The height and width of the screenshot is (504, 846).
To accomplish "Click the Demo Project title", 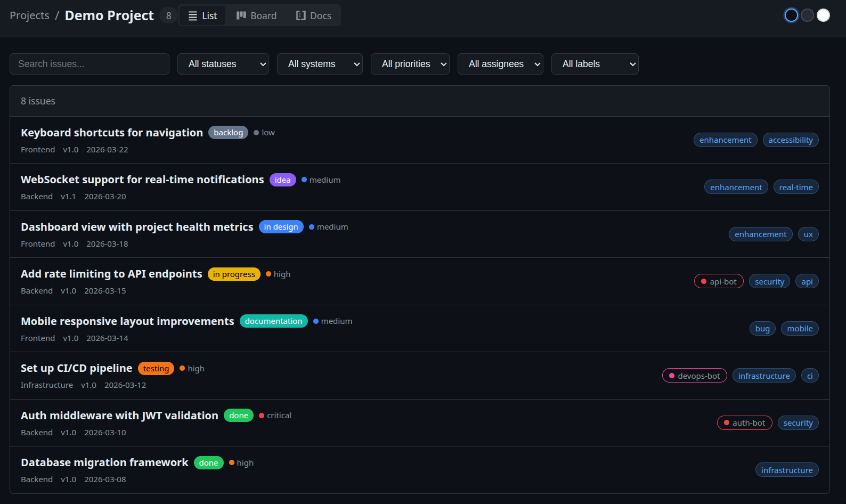I will pos(109,15).
